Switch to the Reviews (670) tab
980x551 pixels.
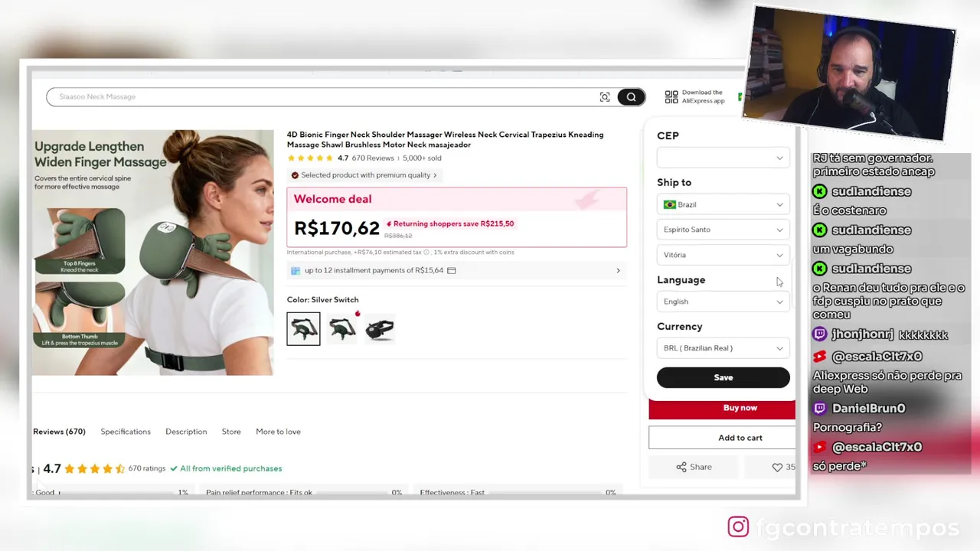60,432
